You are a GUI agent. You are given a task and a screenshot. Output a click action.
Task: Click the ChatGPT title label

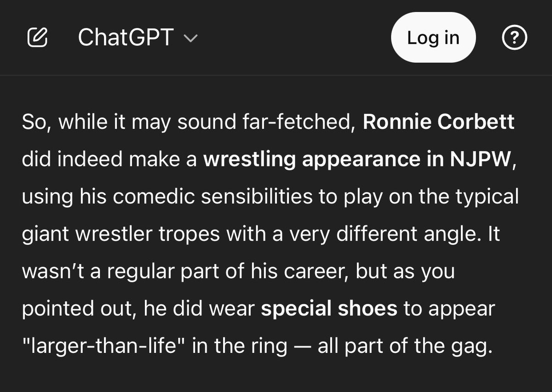coord(126,37)
